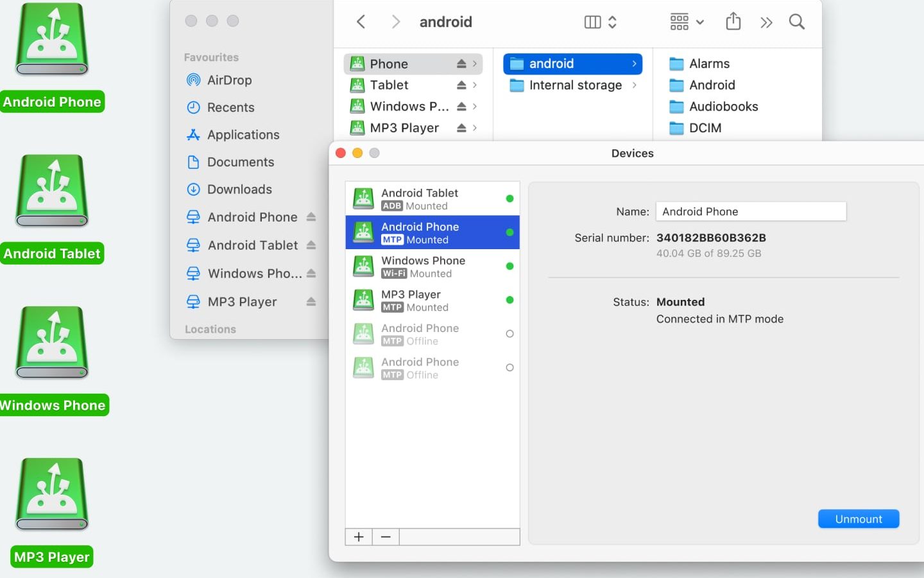The height and width of the screenshot is (578, 924).
Task: Eject Tablet in Finder column list
Action: pyautogui.click(x=461, y=85)
